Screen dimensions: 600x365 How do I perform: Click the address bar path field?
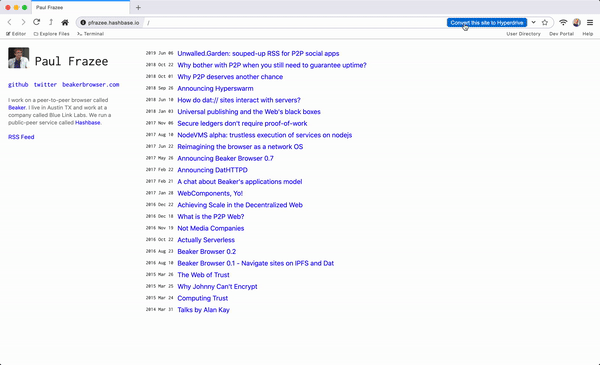click(x=295, y=23)
